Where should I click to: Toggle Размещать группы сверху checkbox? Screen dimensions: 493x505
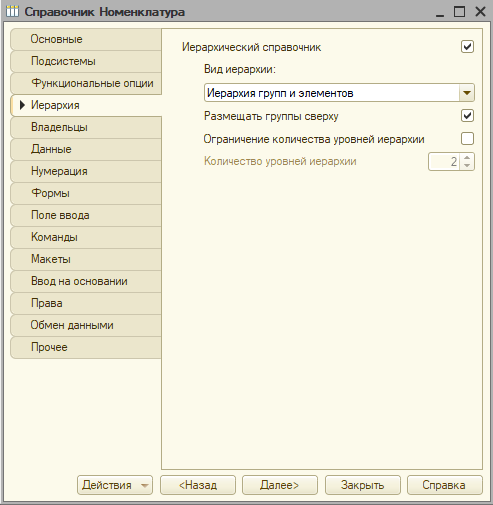coord(467,116)
